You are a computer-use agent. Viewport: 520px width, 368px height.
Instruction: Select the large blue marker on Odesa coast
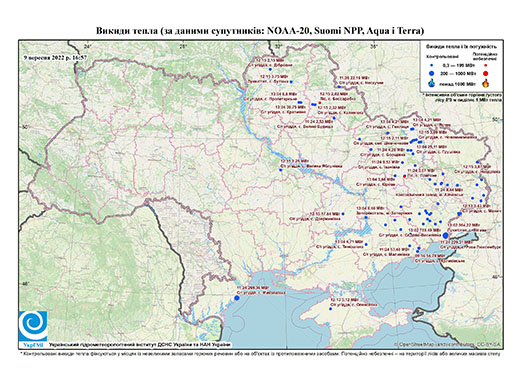[x=237, y=298]
